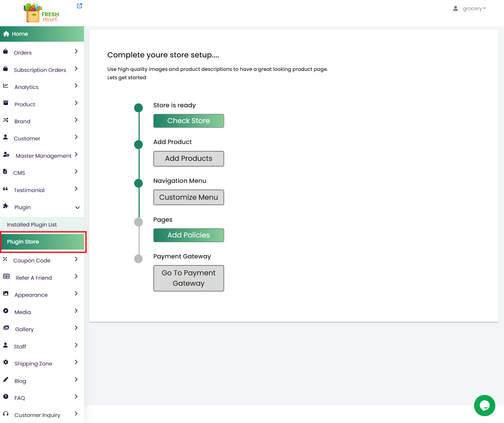Click the Add Products button
The height and width of the screenshot is (423, 504).
pos(188,159)
